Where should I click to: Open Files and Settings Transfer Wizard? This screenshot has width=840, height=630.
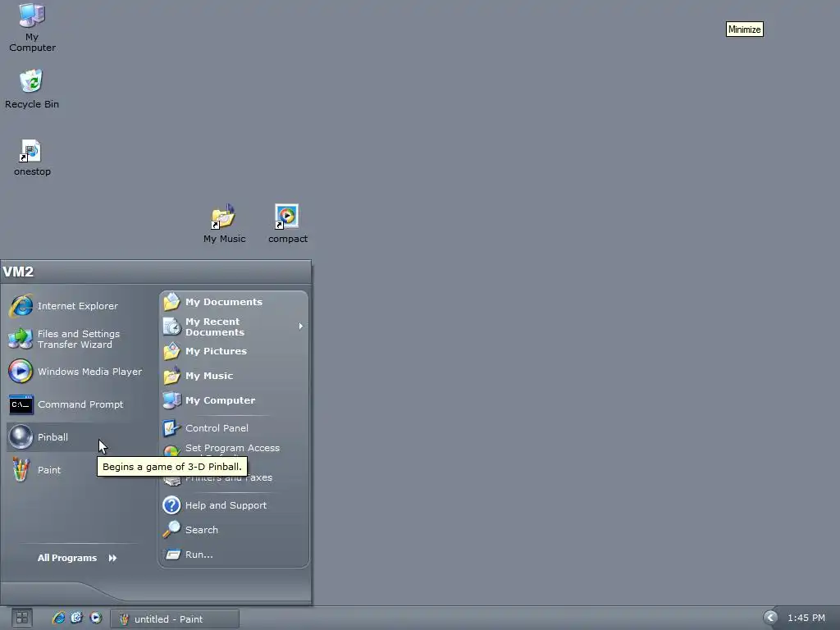tap(77, 339)
